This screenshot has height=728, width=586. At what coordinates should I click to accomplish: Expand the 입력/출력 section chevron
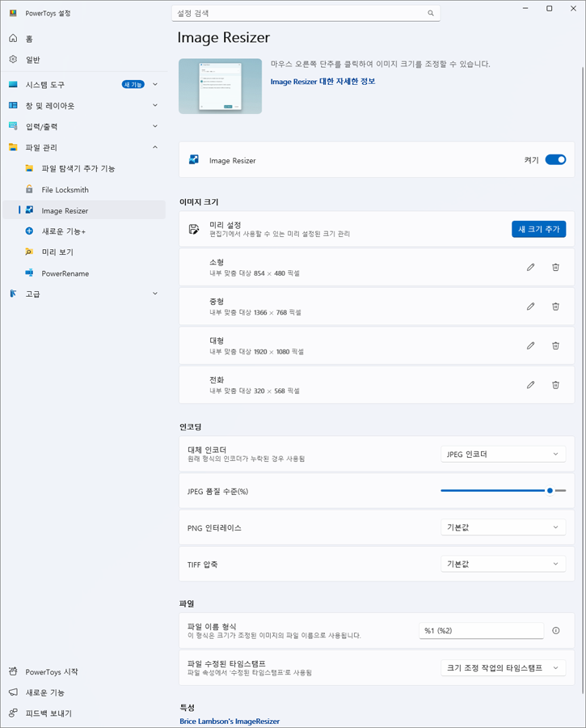pos(155,126)
